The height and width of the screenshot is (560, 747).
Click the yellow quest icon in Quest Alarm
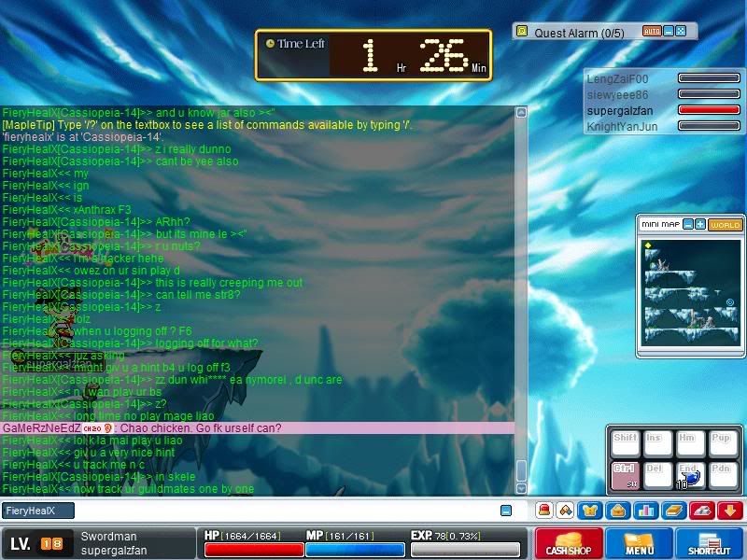[522, 31]
